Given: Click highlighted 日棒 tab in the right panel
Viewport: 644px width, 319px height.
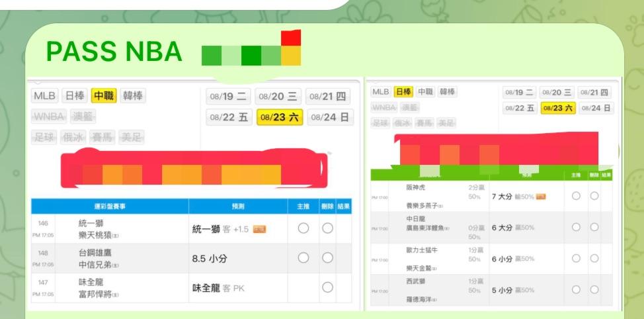Looking at the screenshot, I should [x=404, y=92].
